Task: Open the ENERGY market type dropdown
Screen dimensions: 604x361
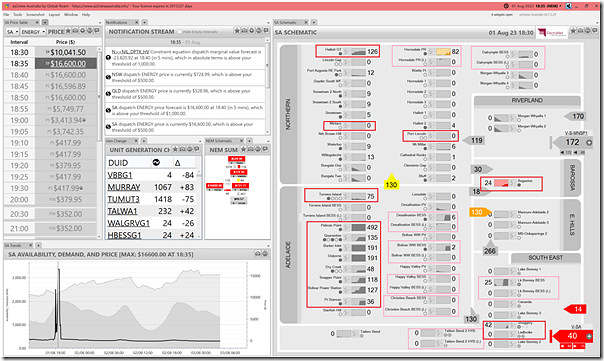Action: [x=33, y=32]
